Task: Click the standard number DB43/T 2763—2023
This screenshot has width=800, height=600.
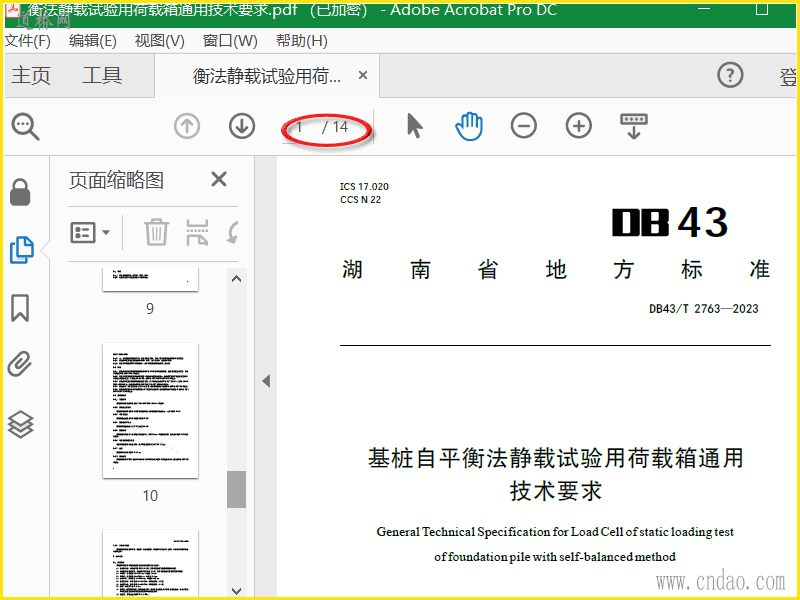Action: 704,309
